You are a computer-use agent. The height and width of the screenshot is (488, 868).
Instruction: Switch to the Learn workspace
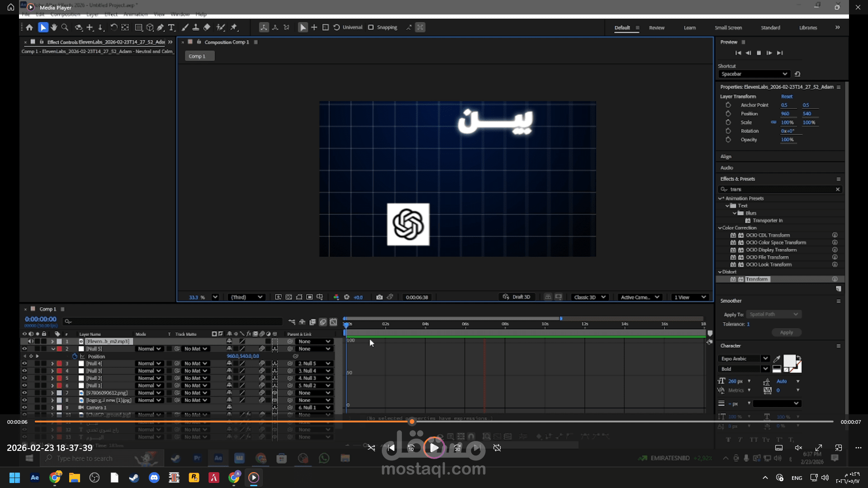(690, 28)
